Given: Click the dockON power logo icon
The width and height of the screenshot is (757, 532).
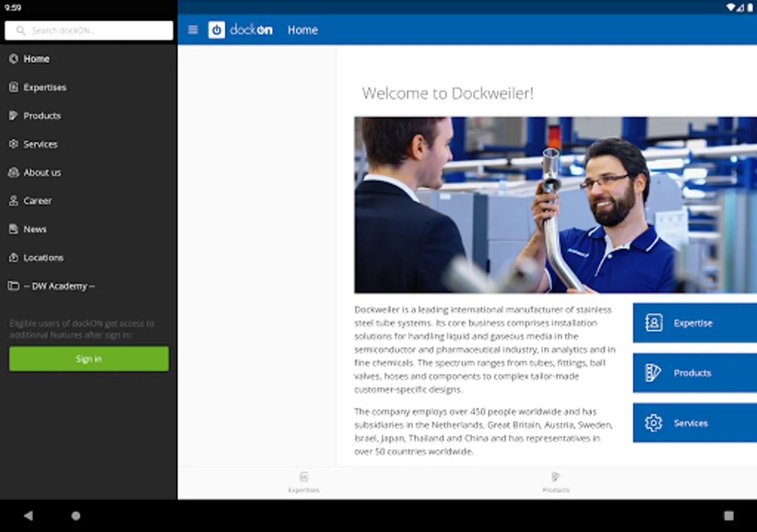Looking at the screenshot, I should tap(216, 30).
